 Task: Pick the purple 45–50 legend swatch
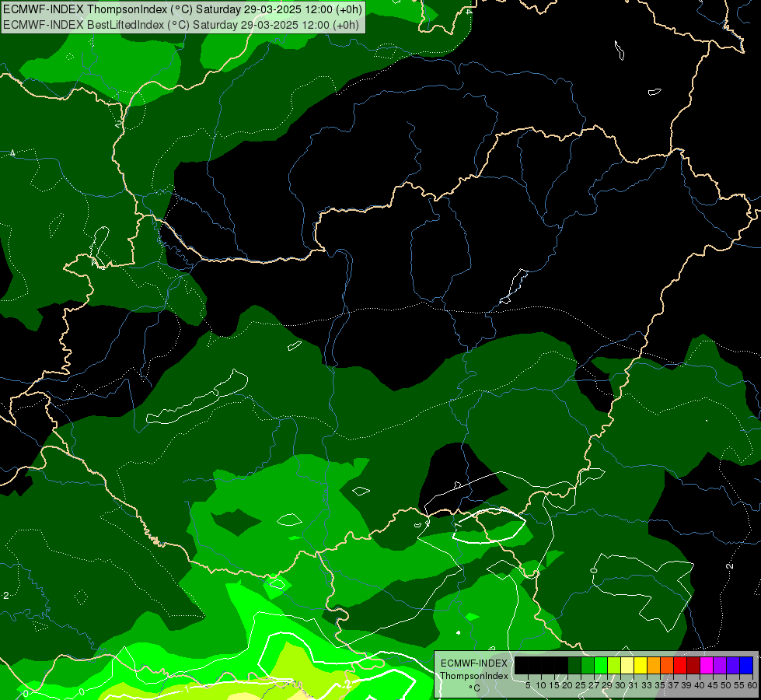coord(720,665)
